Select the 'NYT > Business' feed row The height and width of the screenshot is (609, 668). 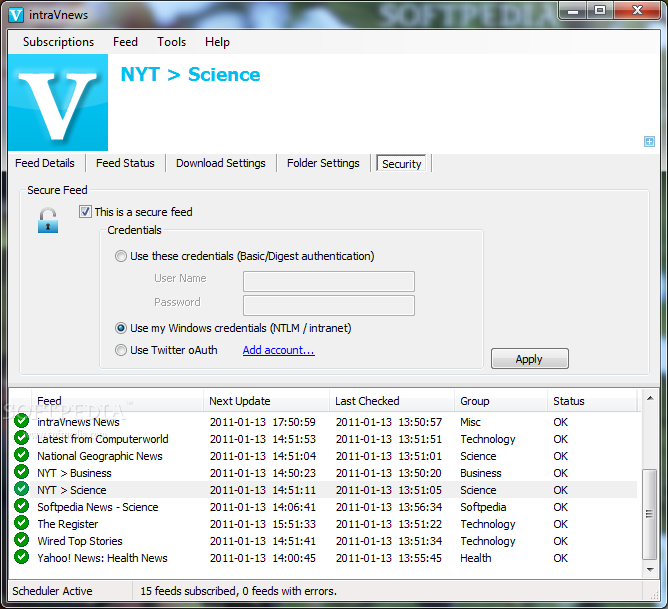click(324, 473)
